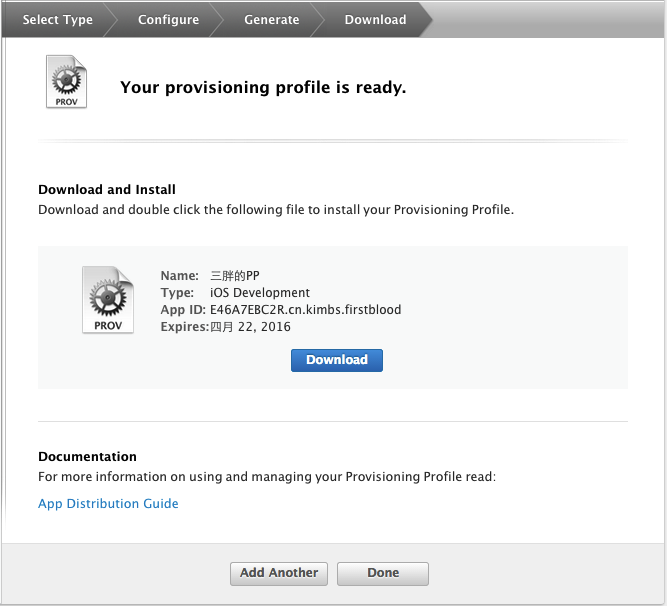Click the Add Another button

point(279,573)
